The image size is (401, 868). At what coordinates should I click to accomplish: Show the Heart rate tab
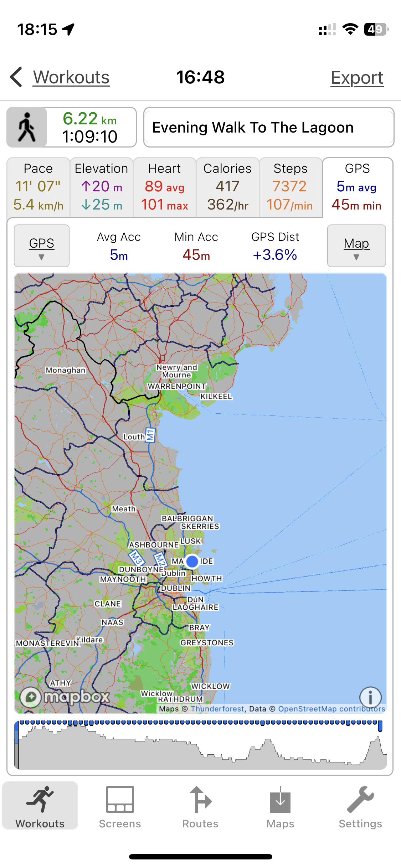tap(164, 187)
